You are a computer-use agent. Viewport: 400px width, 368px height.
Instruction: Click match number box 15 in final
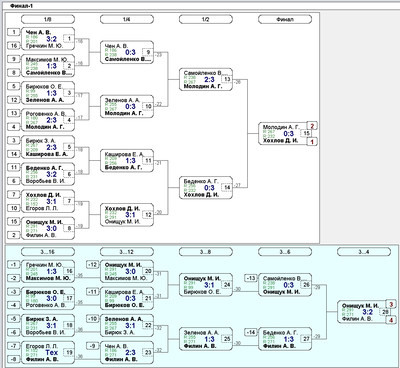[306, 133]
